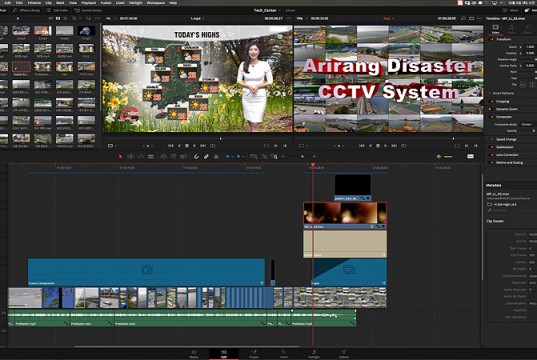
Task: Toggle the Effects Library panel
Action: (x=26, y=10)
